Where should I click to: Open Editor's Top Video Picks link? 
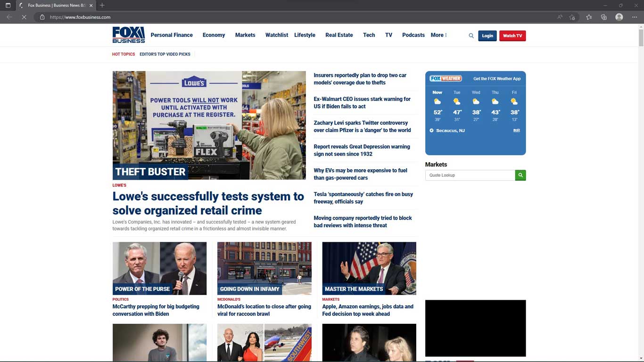[x=165, y=54]
